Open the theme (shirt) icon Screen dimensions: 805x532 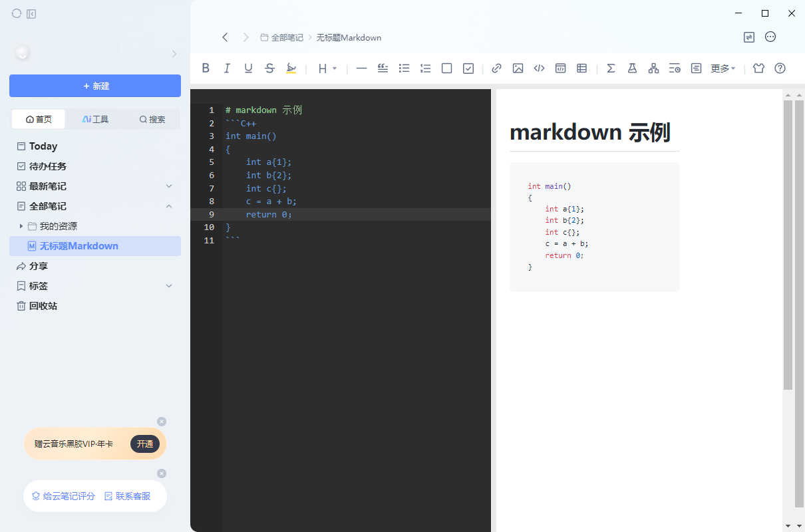pyautogui.click(x=758, y=68)
